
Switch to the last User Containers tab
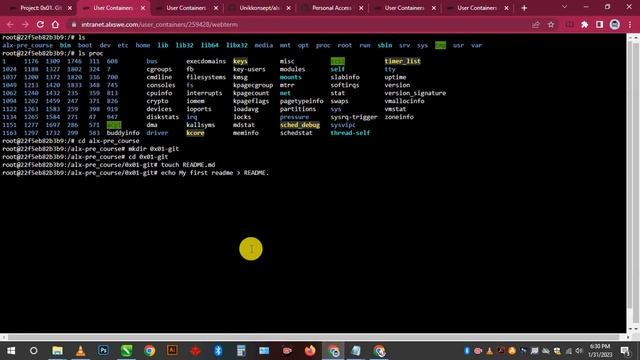tap(477, 8)
